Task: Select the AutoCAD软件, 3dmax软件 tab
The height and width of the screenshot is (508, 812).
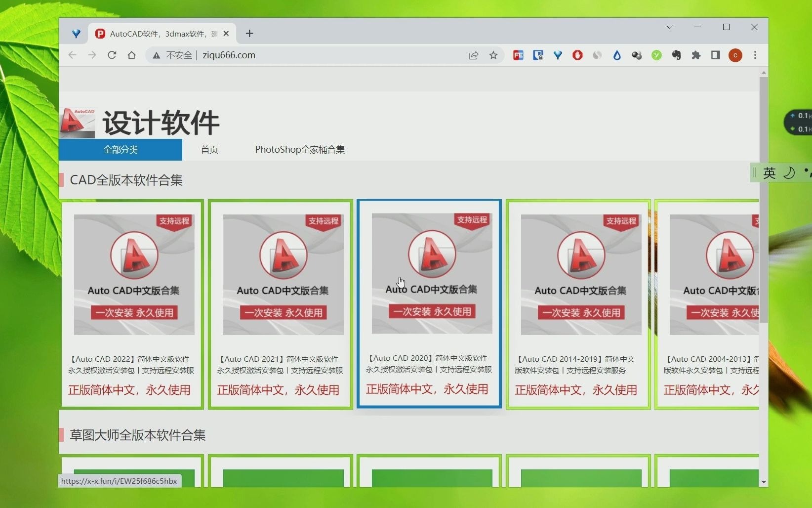Action: click(162, 34)
